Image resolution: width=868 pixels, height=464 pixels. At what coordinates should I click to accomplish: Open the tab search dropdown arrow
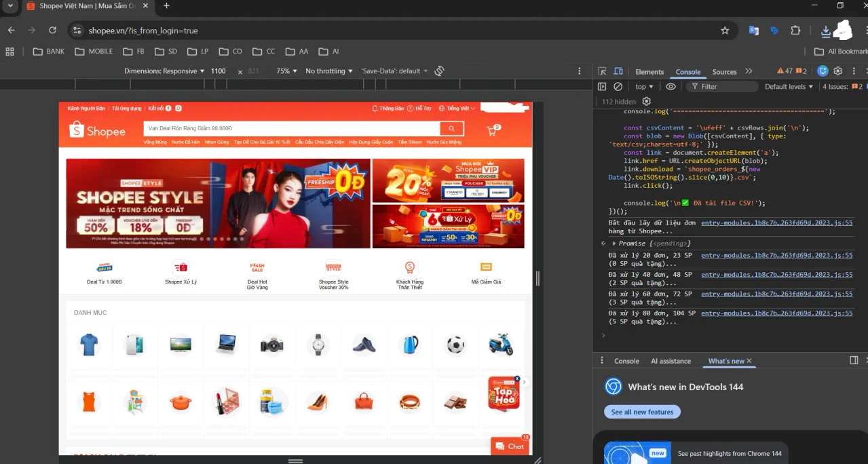click(x=10, y=6)
